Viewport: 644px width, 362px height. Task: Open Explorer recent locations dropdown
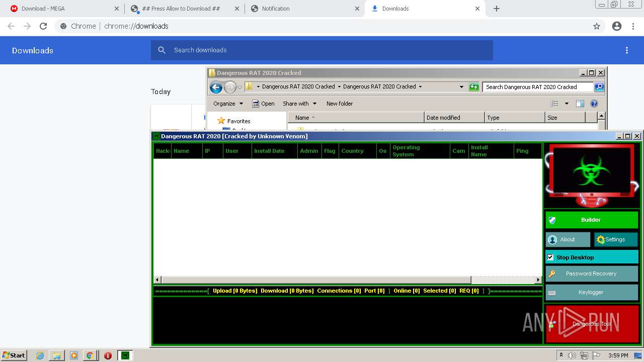click(x=239, y=87)
